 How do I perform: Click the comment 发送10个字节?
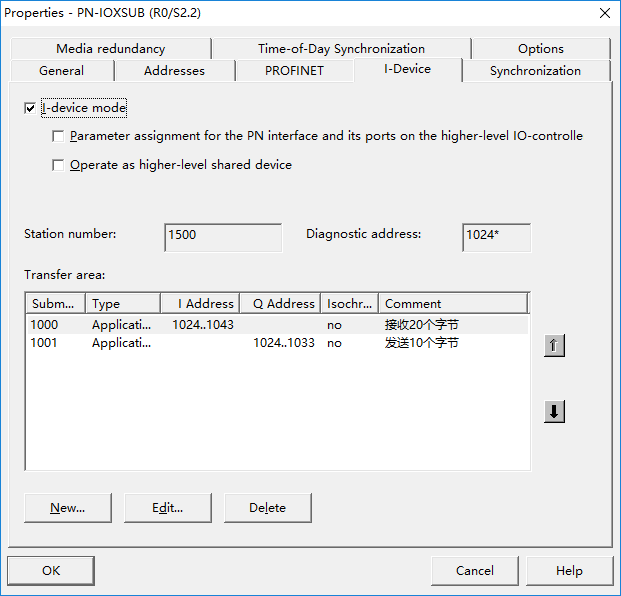(421, 343)
